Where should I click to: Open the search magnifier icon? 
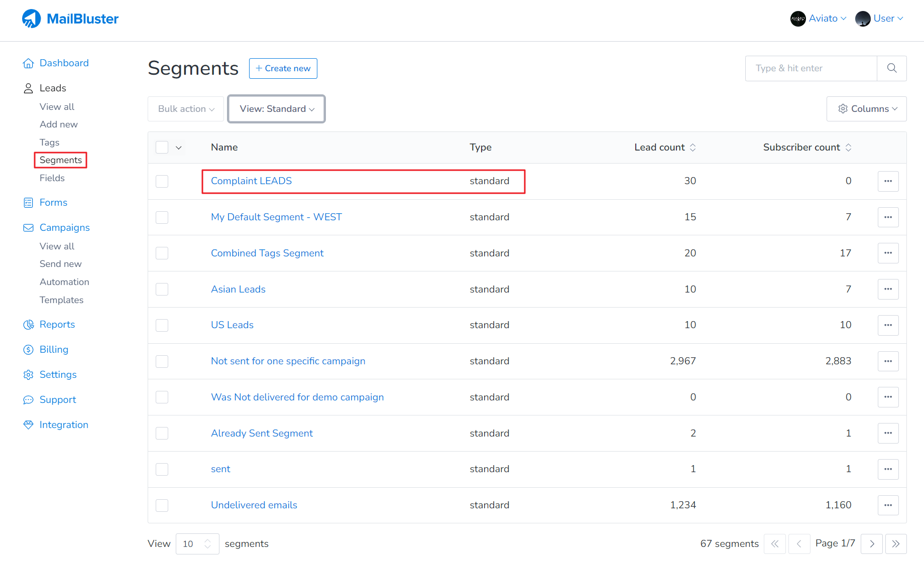tap(892, 68)
